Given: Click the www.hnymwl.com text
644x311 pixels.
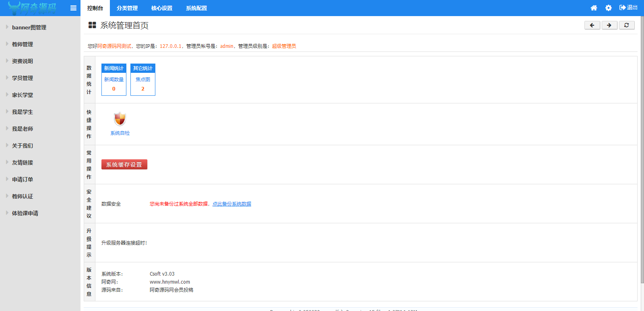Looking at the screenshot, I should pyautogui.click(x=170, y=282).
